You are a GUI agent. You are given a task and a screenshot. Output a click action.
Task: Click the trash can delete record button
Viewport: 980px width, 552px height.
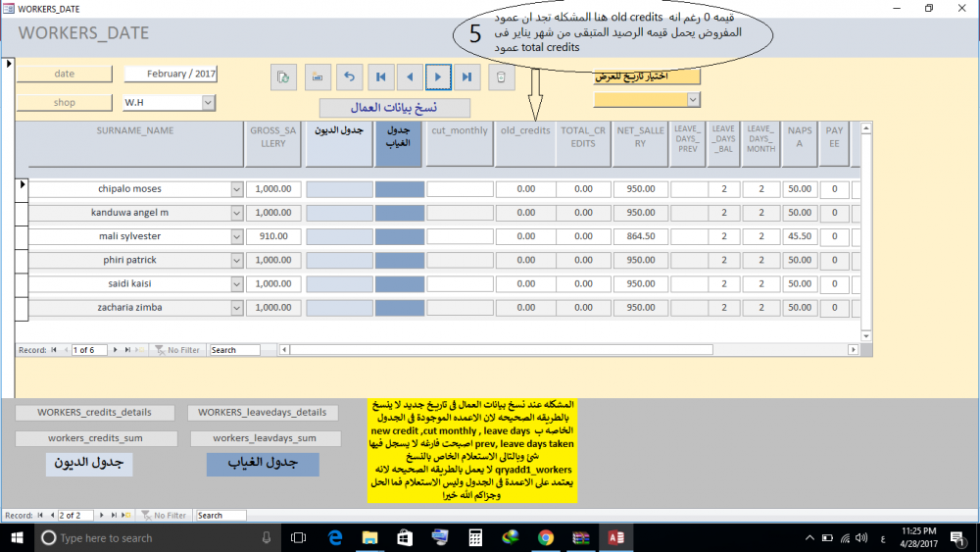pos(500,75)
